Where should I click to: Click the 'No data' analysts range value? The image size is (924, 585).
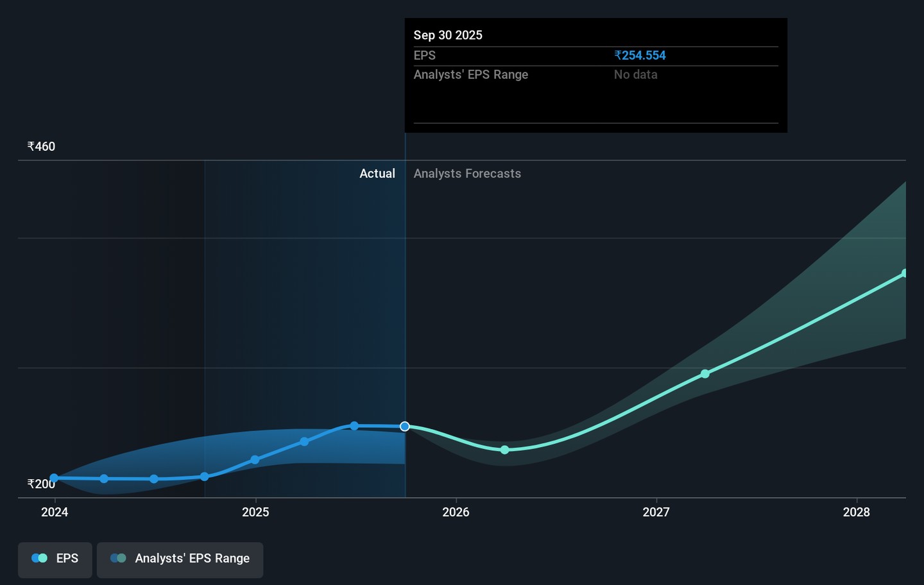pos(635,75)
